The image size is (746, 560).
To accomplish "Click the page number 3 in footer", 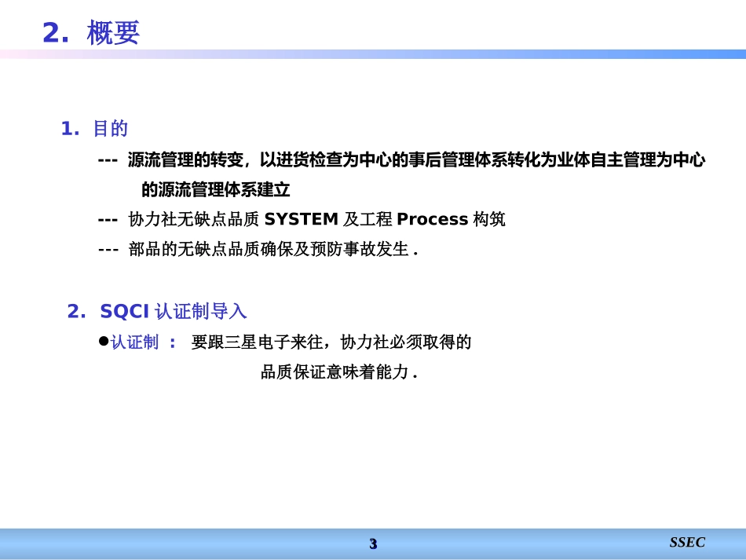I will [373, 544].
